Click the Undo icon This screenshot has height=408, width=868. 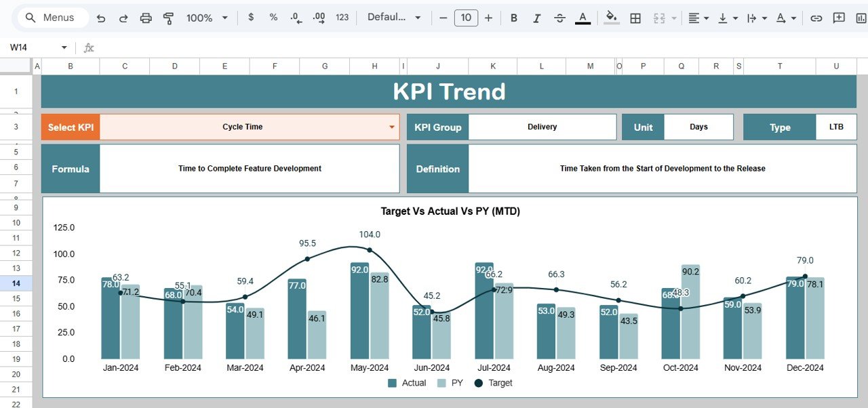pos(101,18)
